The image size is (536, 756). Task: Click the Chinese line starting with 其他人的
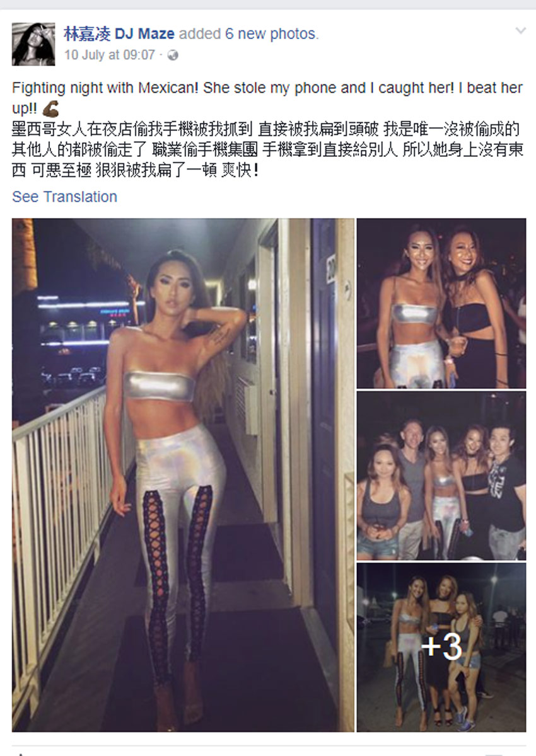click(267, 152)
